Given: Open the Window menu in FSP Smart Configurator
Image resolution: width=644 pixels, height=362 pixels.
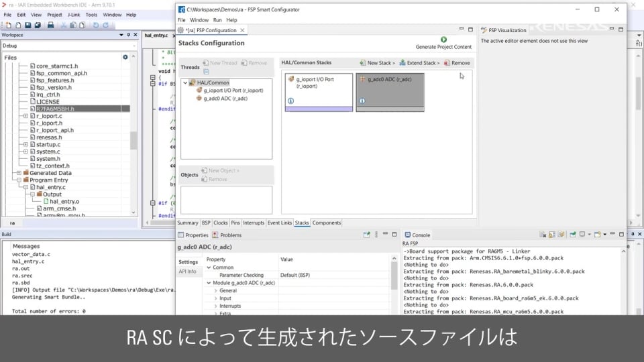Looking at the screenshot, I should point(199,20).
